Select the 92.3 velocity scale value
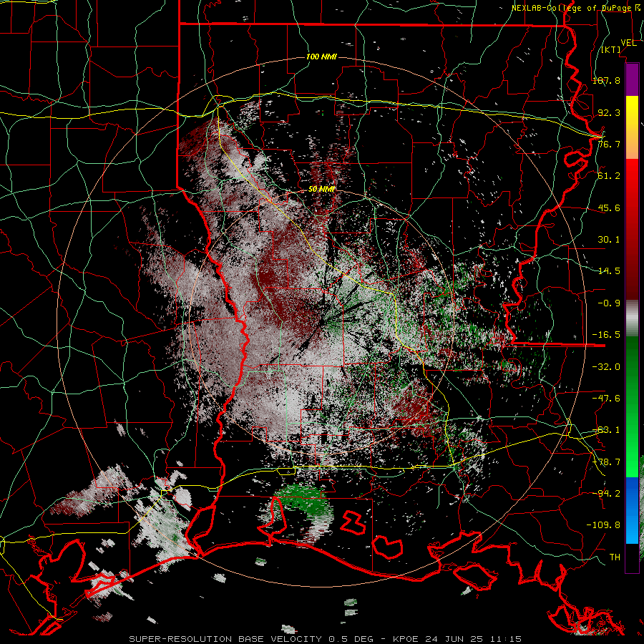 click(x=609, y=112)
